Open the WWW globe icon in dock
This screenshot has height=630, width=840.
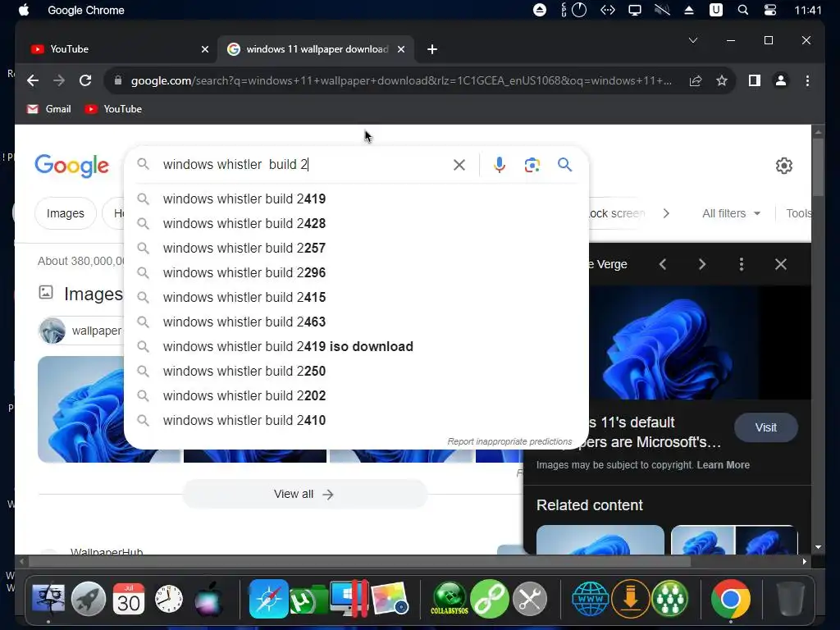590,598
